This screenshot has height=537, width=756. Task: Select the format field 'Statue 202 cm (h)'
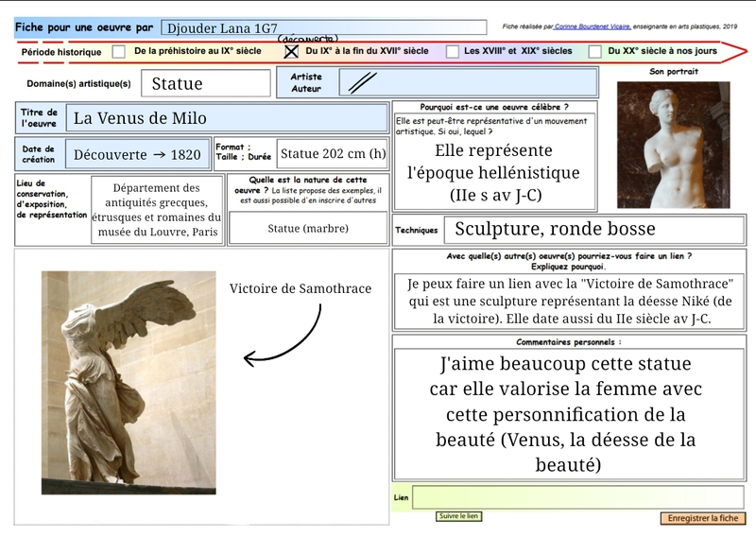point(333,154)
